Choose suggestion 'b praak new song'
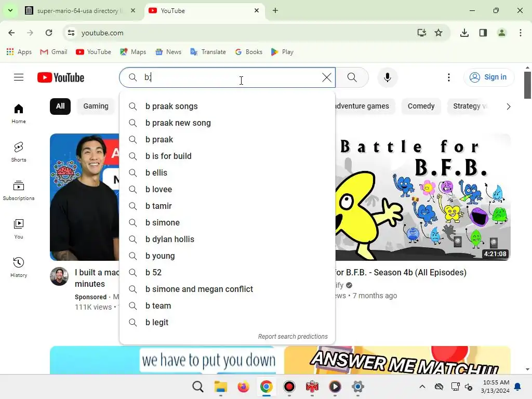 click(x=227, y=123)
